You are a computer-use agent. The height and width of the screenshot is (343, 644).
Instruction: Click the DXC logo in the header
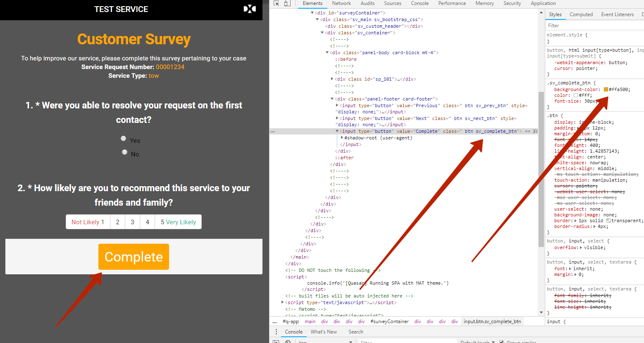pyautogui.click(x=250, y=9)
